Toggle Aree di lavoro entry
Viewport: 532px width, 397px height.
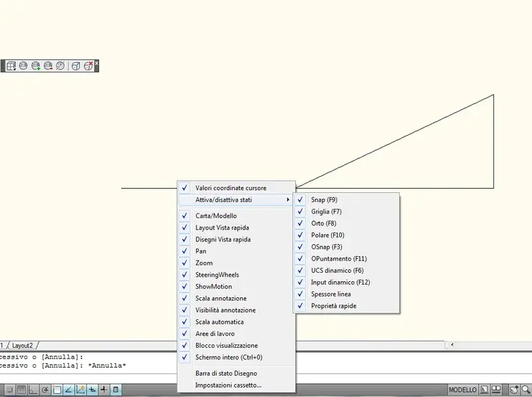click(237, 334)
